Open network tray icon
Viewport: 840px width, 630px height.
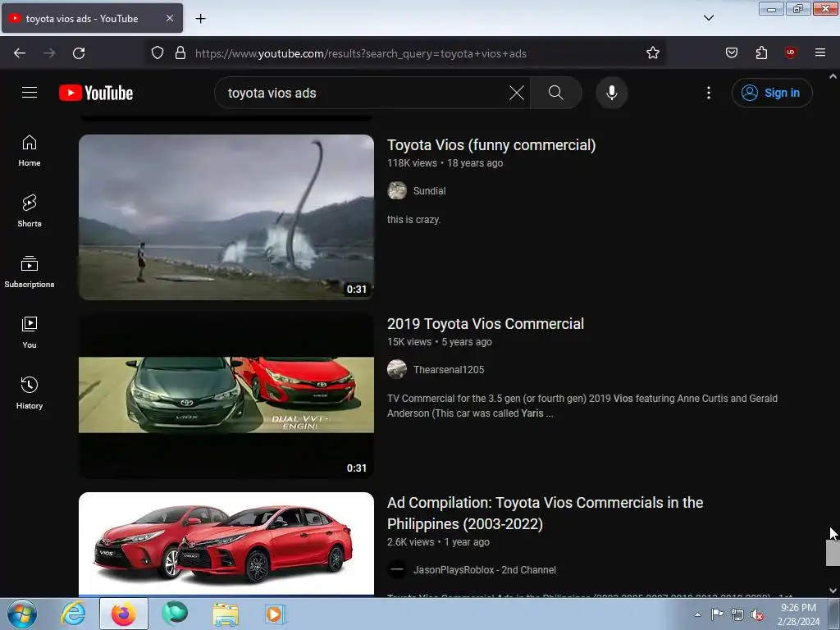pos(737,614)
